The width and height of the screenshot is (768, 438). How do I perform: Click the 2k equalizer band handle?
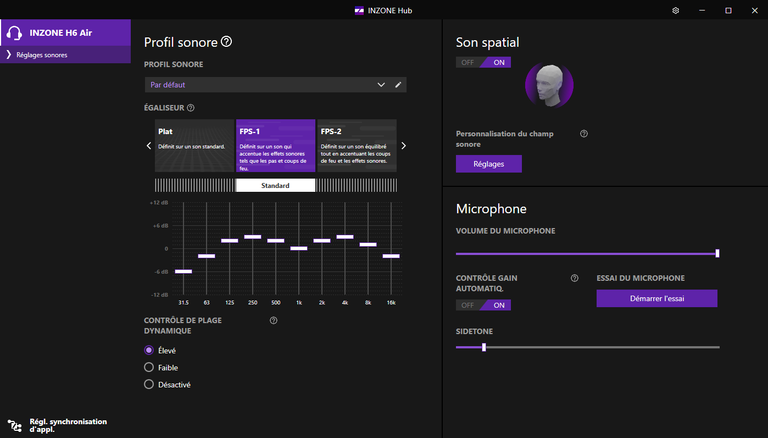point(322,241)
